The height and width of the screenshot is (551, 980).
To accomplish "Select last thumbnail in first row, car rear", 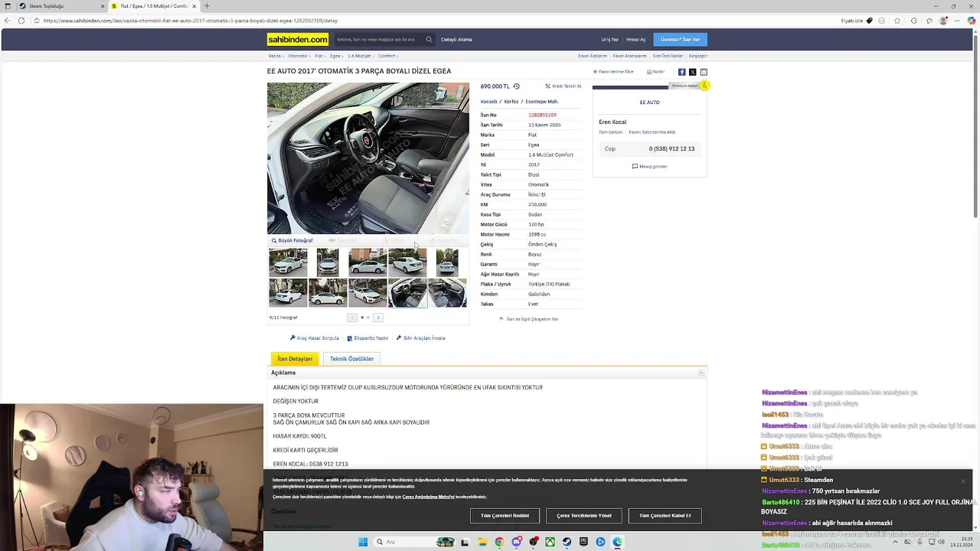I will click(447, 262).
